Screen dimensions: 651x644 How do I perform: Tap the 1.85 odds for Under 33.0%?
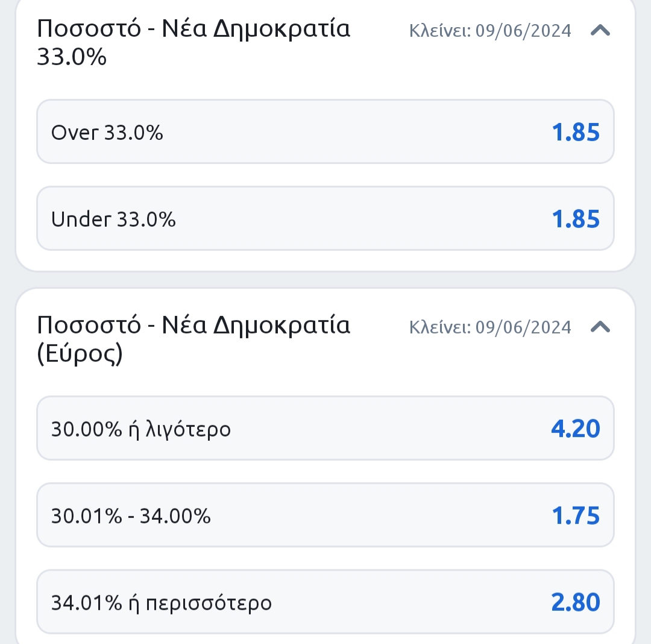[576, 219]
